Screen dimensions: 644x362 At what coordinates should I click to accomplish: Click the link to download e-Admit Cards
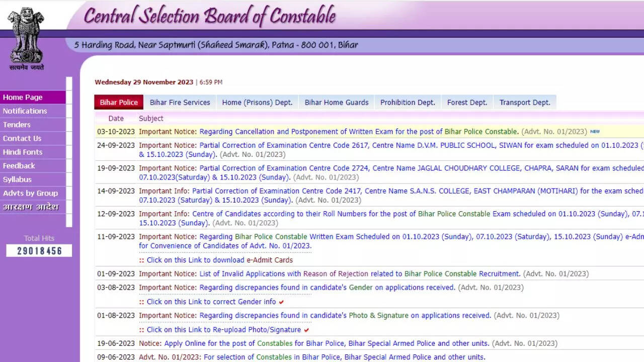point(219,260)
